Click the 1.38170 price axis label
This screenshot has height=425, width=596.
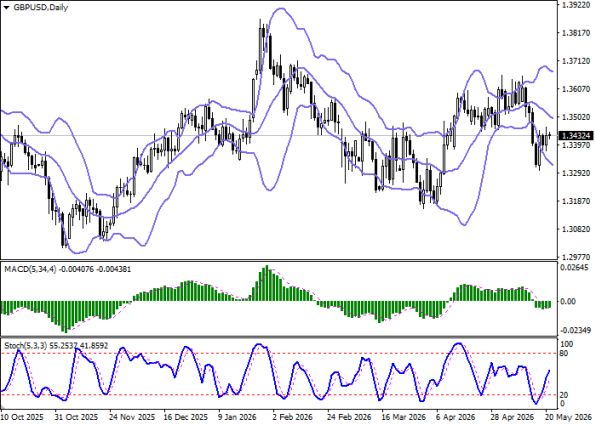coord(576,33)
